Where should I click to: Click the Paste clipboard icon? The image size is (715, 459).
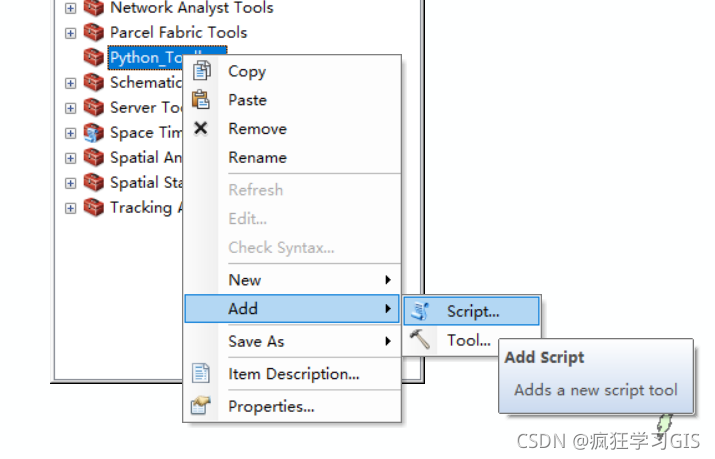(201, 100)
